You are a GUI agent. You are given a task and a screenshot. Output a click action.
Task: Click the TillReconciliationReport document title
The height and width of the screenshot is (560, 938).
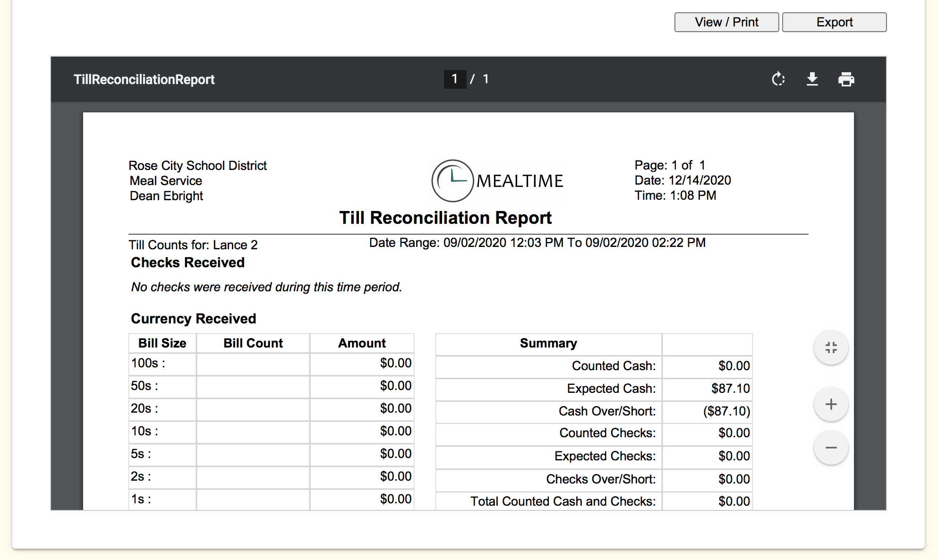(x=144, y=79)
